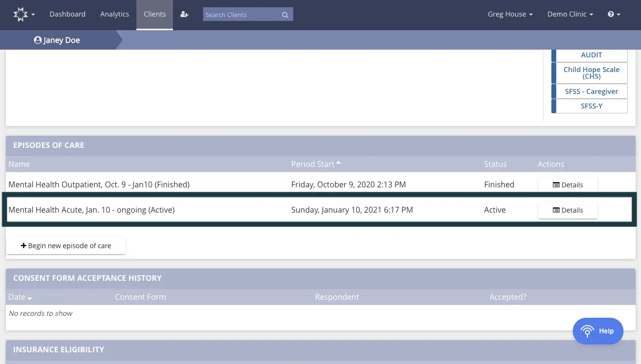Click the floating Help beacon button
641x364 pixels.
598,331
